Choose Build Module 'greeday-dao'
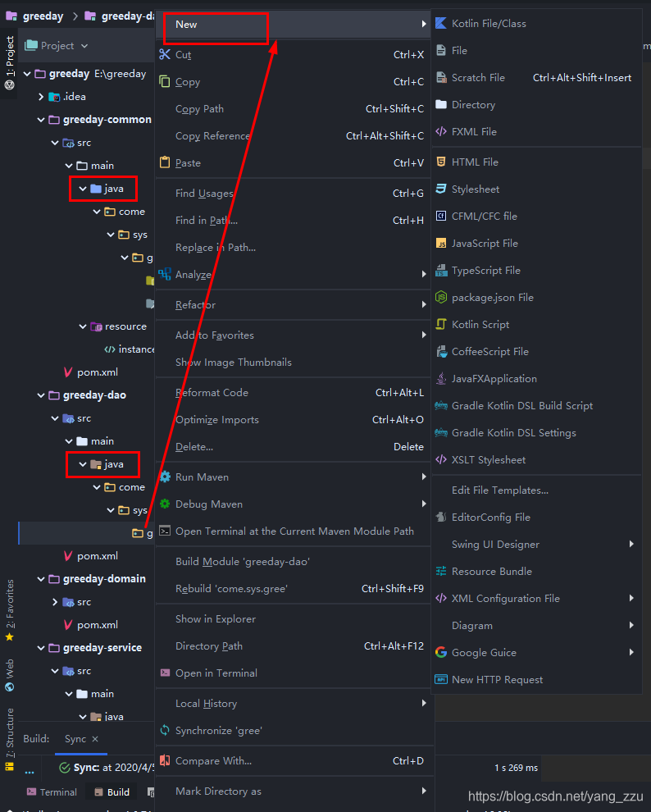This screenshot has height=812, width=651. click(294, 561)
